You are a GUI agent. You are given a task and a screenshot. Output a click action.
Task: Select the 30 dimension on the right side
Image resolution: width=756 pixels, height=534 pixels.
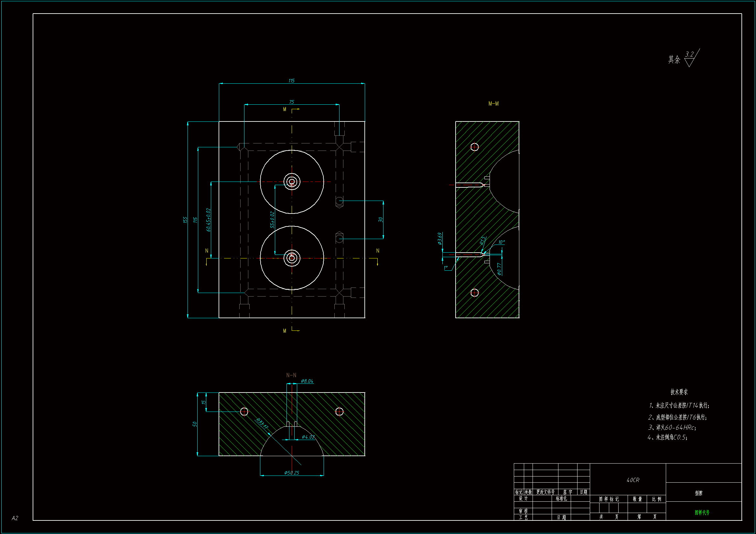tap(381, 219)
